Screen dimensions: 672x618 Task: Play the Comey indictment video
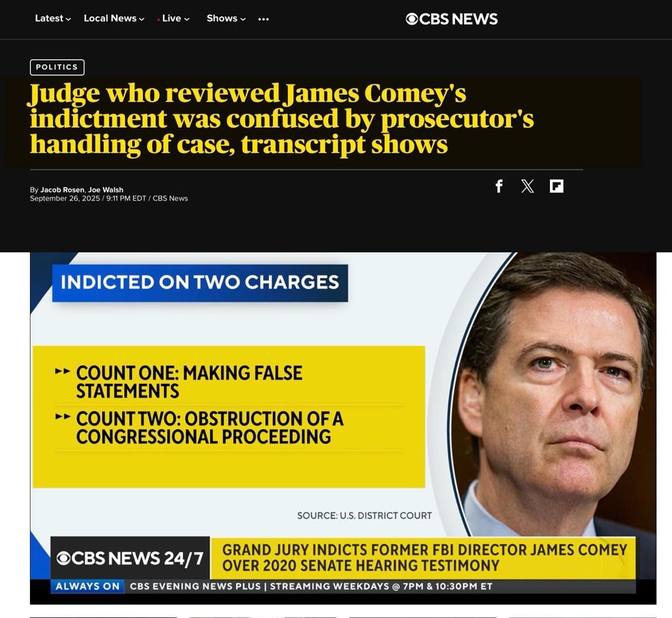(343, 428)
